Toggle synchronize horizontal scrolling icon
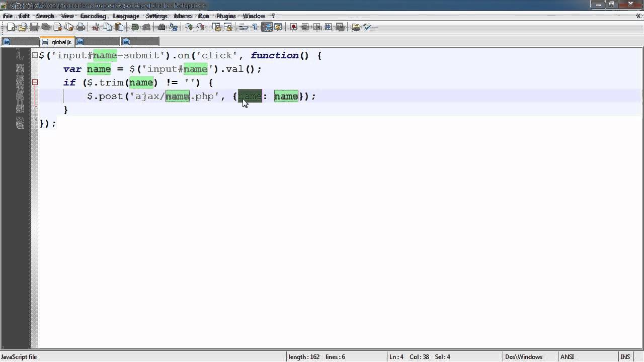644x362 pixels. pos(228,27)
